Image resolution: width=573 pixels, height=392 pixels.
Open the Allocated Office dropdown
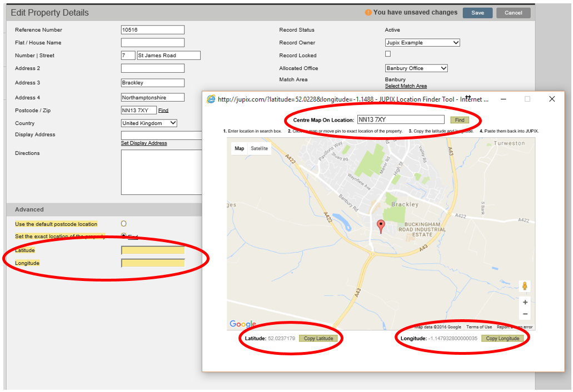(x=416, y=68)
